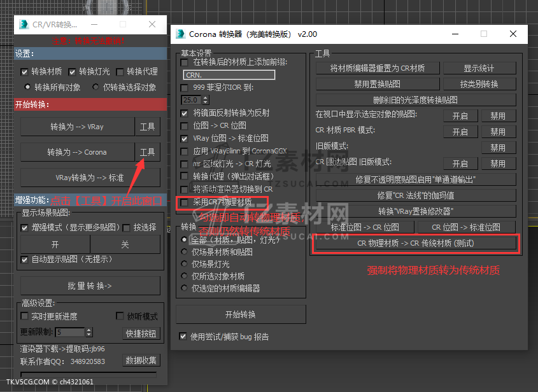This screenshot has width=538, height=392.
Task: Click the app icon in CR/VR转换 title bar
Action: 24,24
